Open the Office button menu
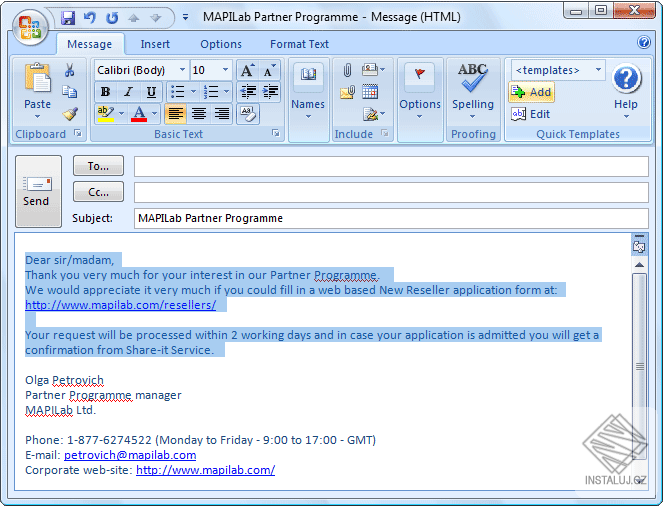This screenshot has width=666, height=507. 30,28
